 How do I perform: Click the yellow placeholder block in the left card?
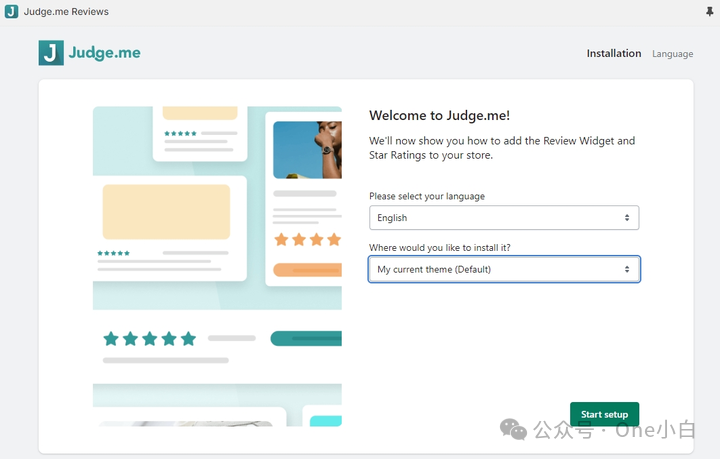(166, 212)
